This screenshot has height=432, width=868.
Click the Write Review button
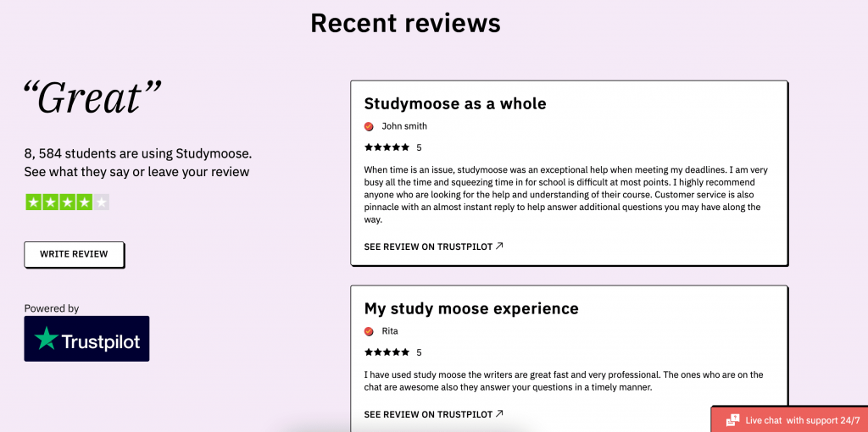pyautogui.click(x=75, y=254)
